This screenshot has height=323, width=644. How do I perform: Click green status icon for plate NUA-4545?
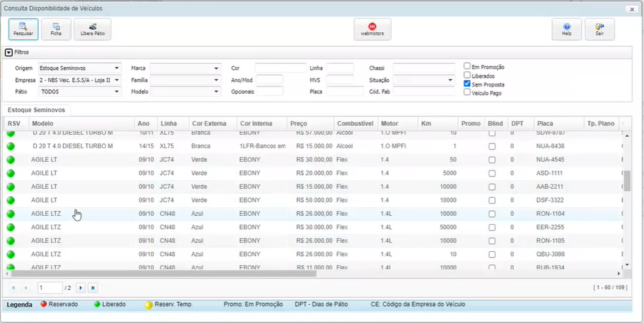(10, 159)
